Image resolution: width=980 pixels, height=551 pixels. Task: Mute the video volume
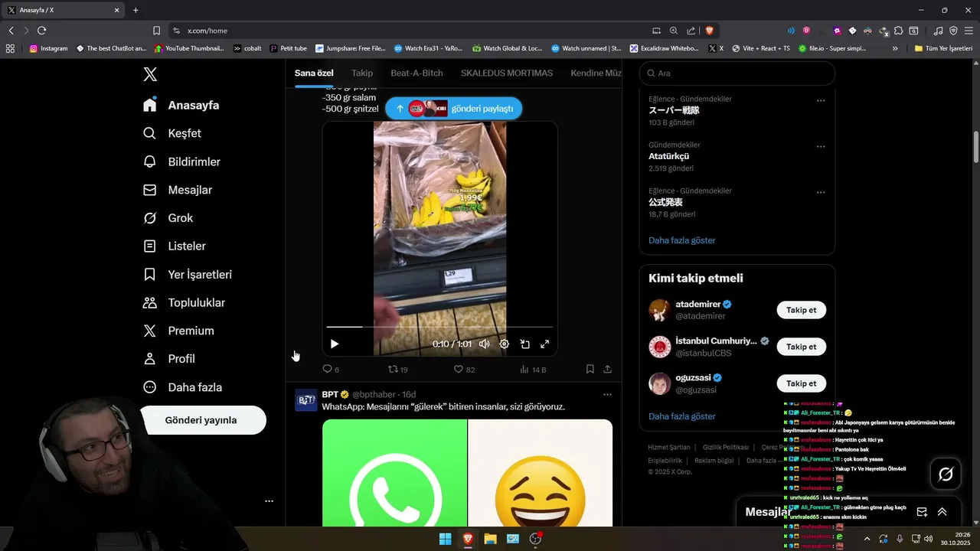(484, 344)
